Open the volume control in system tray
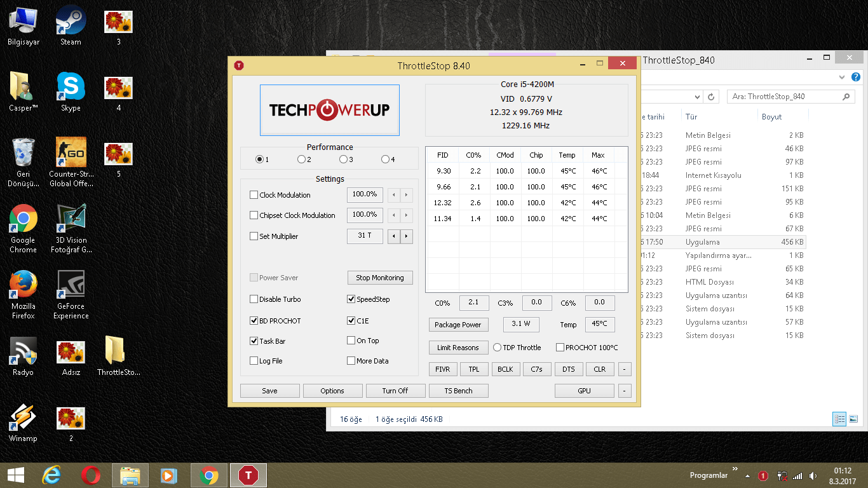Viewport: 868px width, 488px height. point(812,476)
